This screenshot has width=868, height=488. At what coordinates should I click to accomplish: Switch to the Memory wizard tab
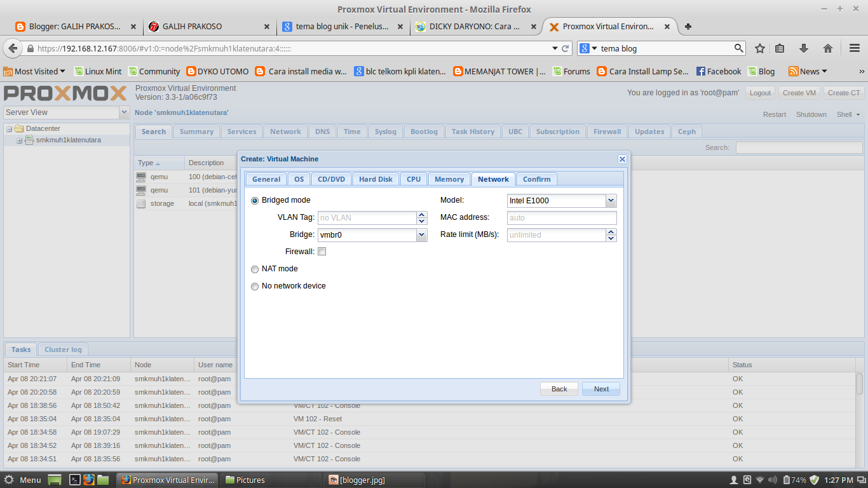(449, 179)
